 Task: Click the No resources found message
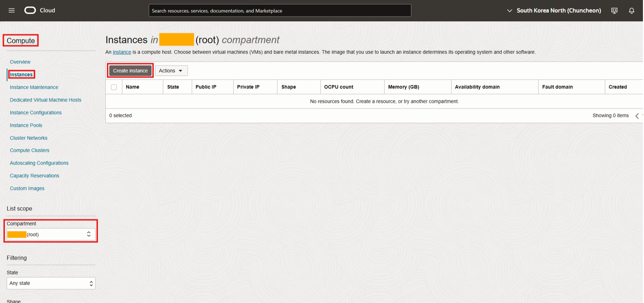(385, 101)
